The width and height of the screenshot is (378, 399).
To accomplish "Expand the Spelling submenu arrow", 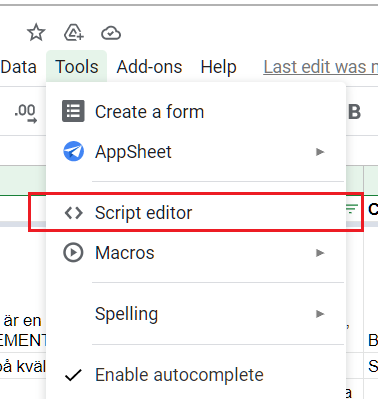I will click(320, 314).
